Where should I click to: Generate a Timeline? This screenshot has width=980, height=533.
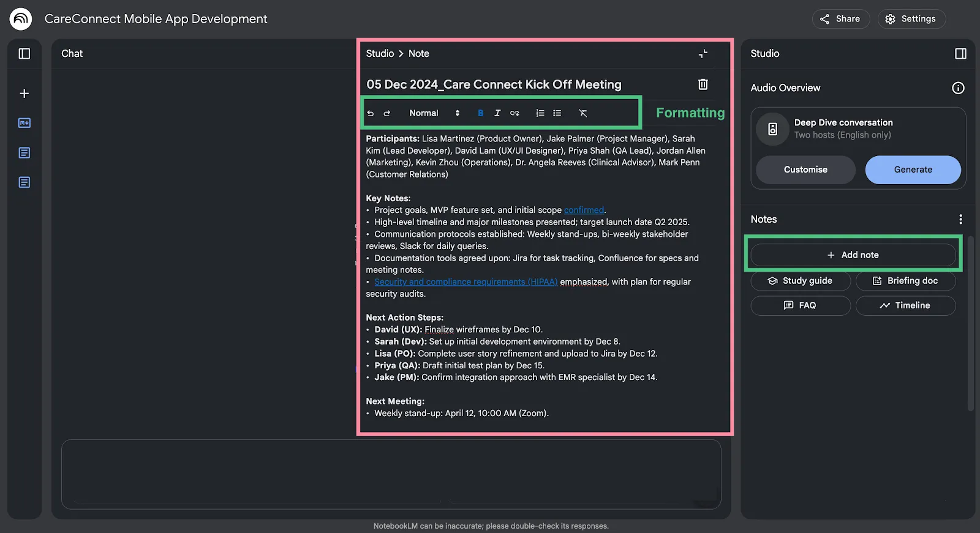[905, 305]
